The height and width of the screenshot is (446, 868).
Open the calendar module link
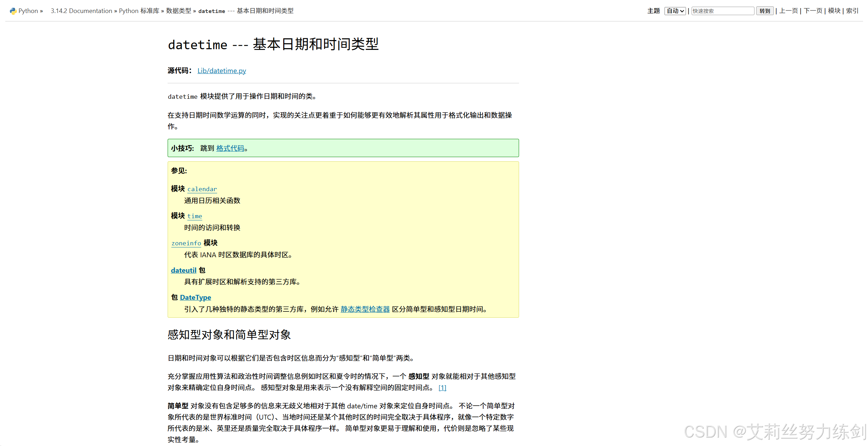202,189
